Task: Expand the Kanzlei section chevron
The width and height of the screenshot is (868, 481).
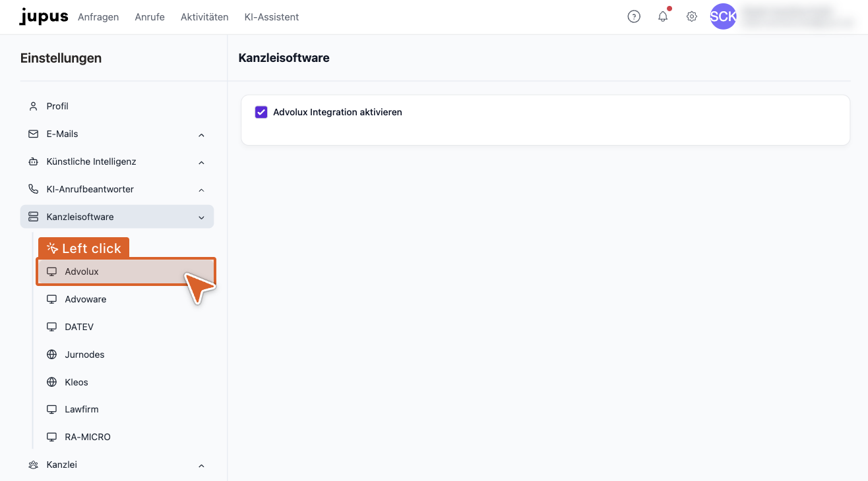Action: click(x=201, y=466)
